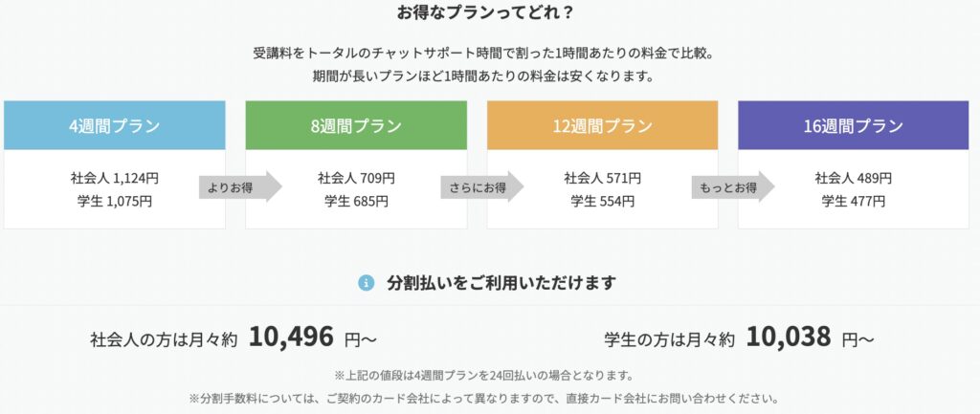Click the 学生 554円 price text
This screenshot has height=414, width=980.
(x=603, y=202)
